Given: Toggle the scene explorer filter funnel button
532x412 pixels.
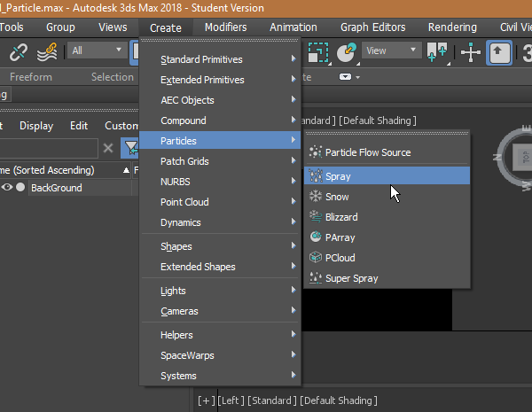Looking at the screenshot, I should pos(130,148).
